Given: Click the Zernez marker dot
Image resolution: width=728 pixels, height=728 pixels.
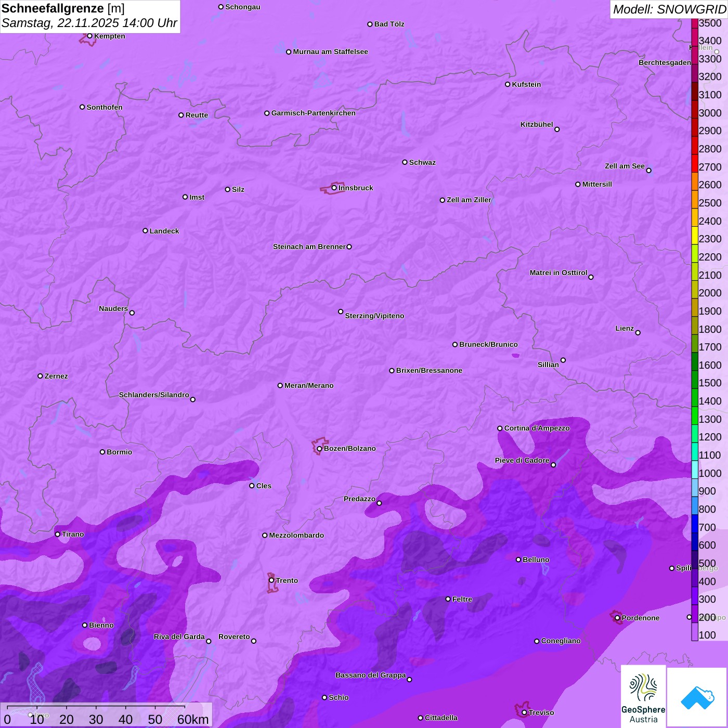Looking at the screenshot, I should click(40, 376).
